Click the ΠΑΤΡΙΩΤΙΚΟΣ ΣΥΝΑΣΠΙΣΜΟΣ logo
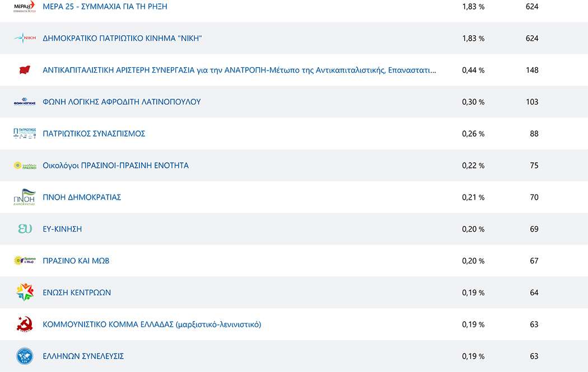The height and width of the screenshot is (372, 588). tap(25, 133)
